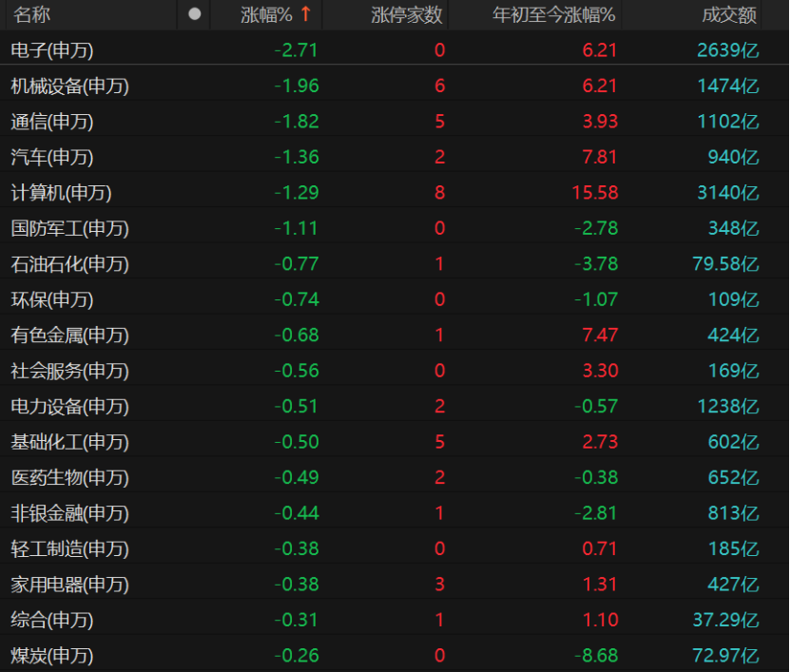Viewport: 790px width, 672px height.
Task: Click 3140亿 turnover value for 计算机
Action: pos(727,193)
